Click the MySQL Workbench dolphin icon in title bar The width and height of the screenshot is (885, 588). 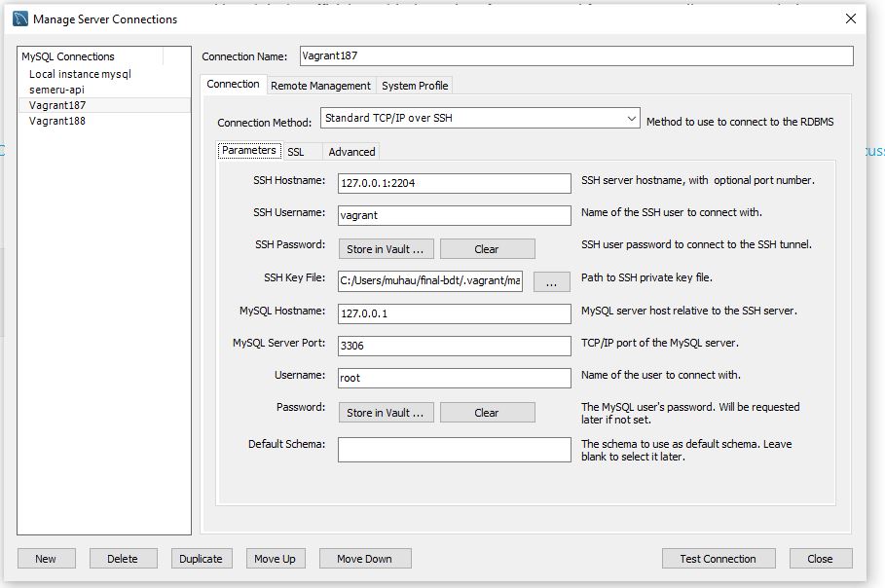(x=20, y=18)
